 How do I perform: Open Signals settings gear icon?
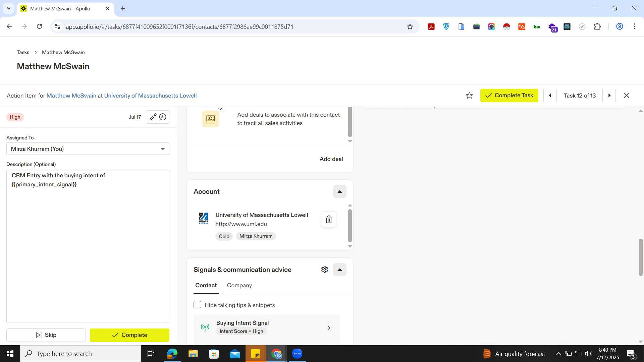(324, 269)
